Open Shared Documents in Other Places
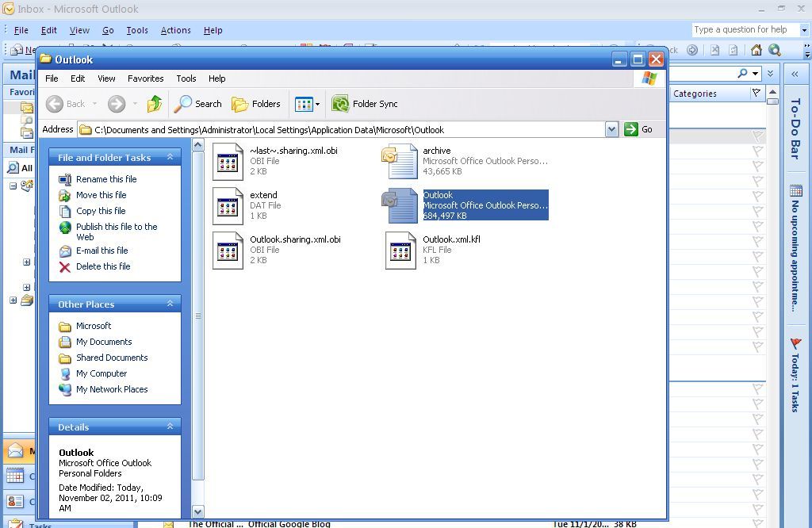The width and height of the screenshot is (812, 528). click(112, 358)
